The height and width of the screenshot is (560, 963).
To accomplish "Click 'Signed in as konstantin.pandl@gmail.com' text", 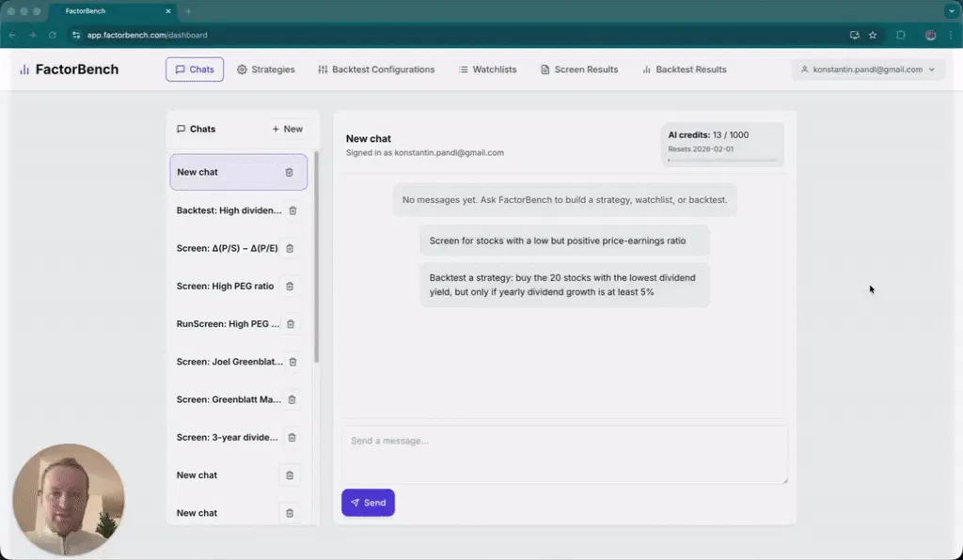I will pos(425,153).
